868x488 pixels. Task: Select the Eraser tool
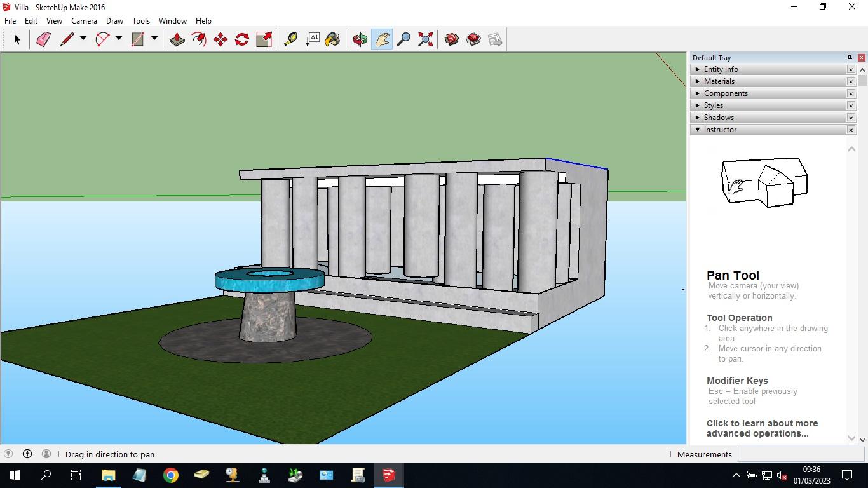tap(43, 39)
